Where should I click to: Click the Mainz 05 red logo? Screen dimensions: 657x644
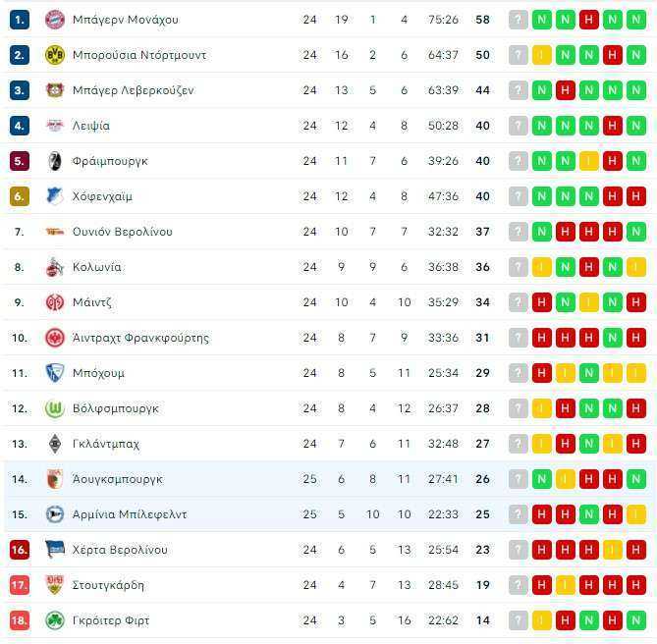point(55,302)
